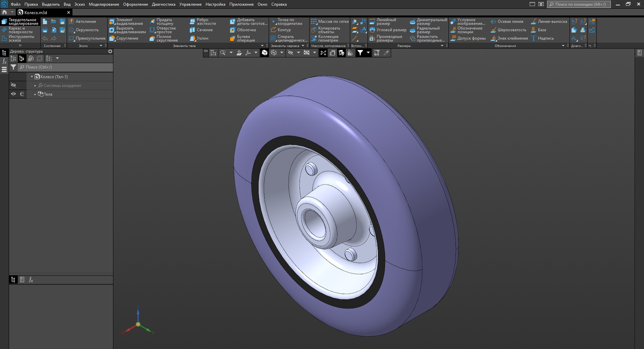Viewport: 644px width, 349px height.
Task: Click the Контур tool
Action: [280, 30]
